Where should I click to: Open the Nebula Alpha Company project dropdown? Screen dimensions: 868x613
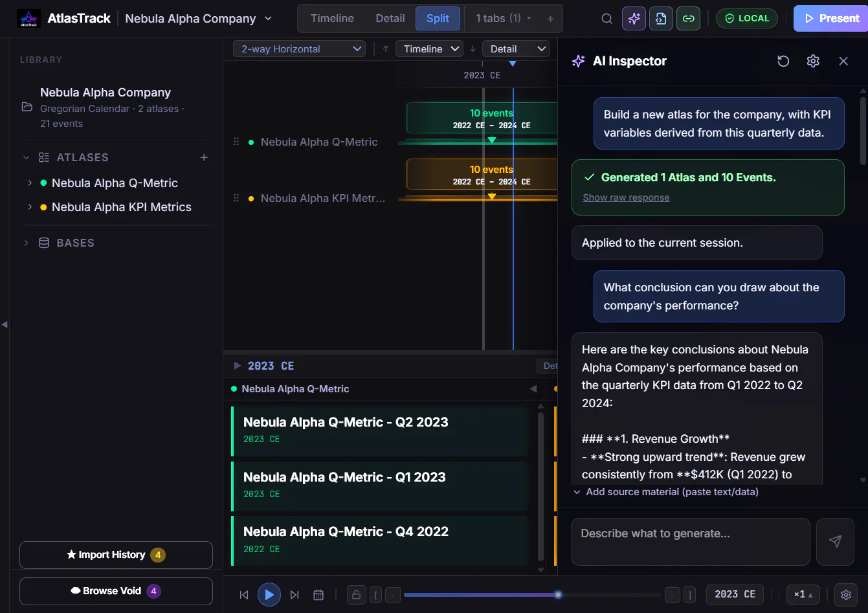pyautogui.click(x=199, y=19)
